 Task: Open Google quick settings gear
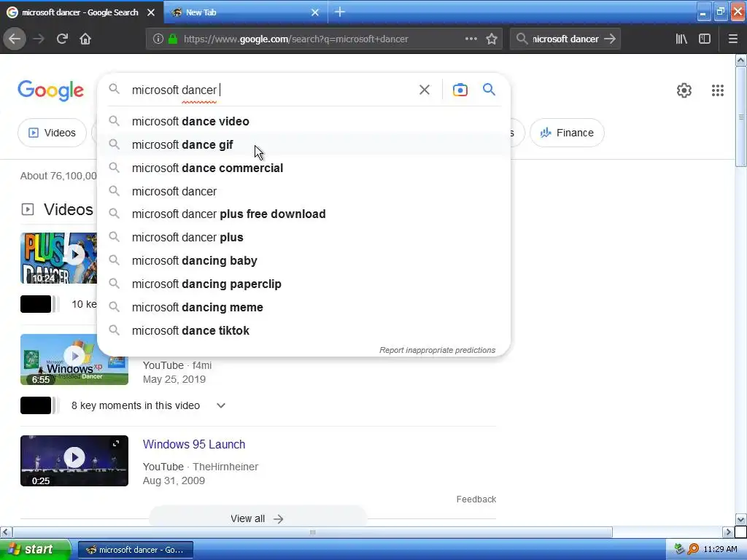pos(684,90)
